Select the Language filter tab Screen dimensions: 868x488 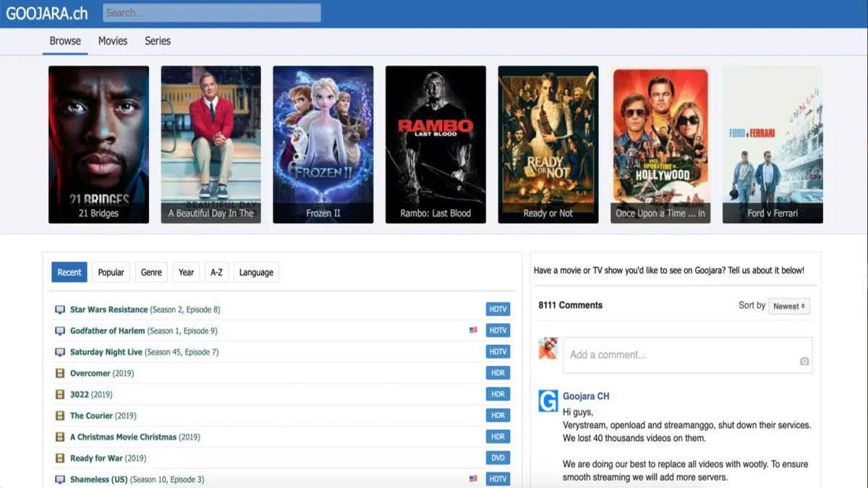click(256, 273)
